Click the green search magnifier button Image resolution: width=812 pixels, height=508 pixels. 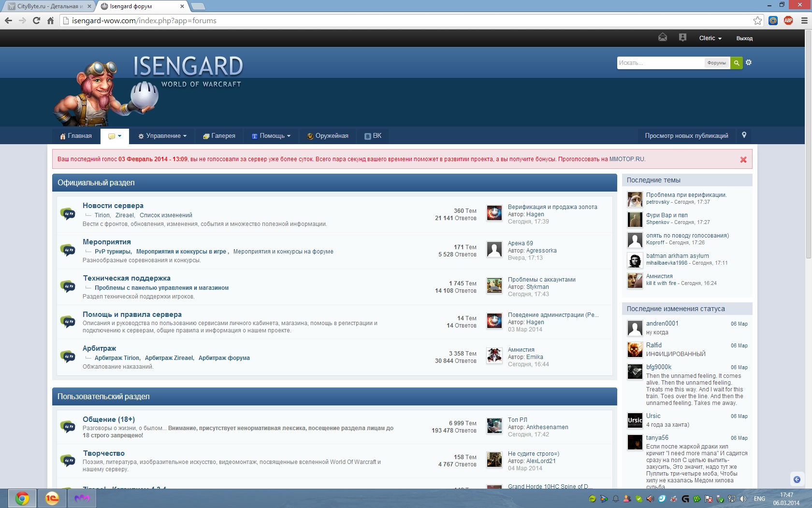point(736,63)
